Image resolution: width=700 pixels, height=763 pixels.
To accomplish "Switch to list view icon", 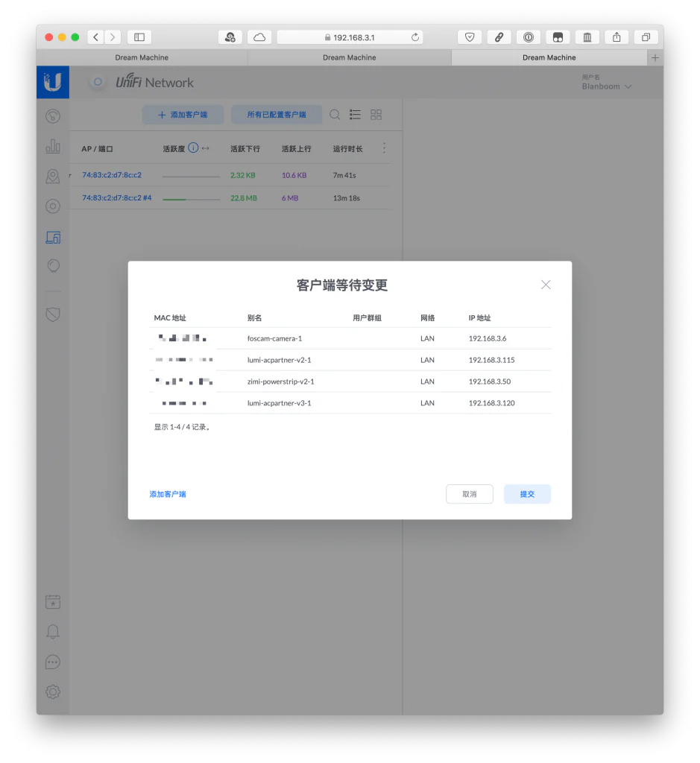I will (355, 115).
